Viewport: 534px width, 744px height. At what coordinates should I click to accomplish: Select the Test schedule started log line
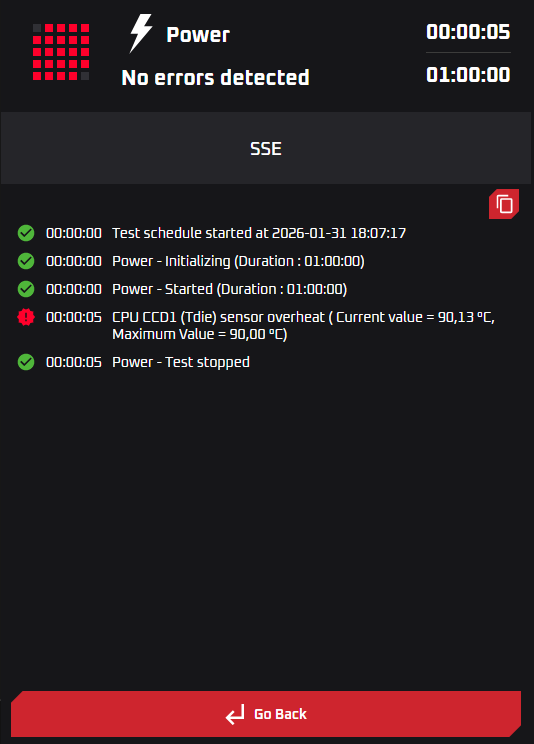click(212, 233)
